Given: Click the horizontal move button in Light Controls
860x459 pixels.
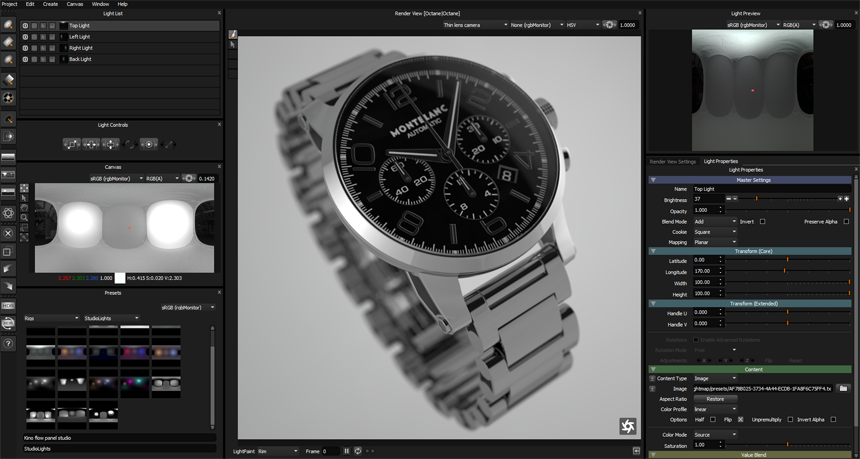Looking at the screenshot, I should point(91,144).
